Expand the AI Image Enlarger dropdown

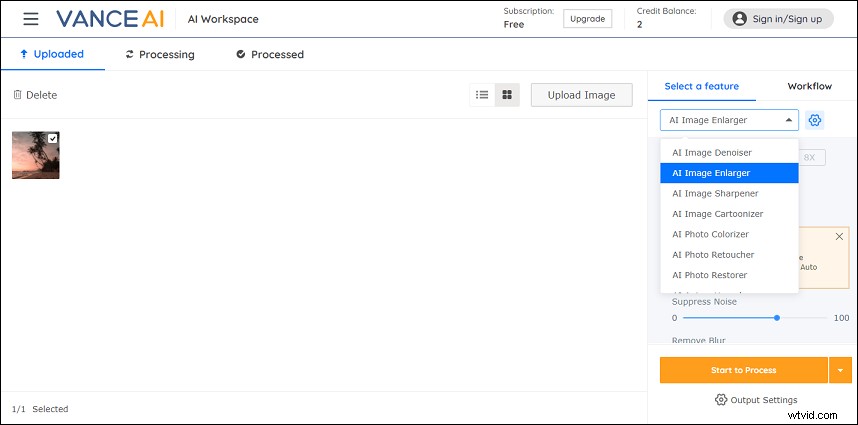(x=729, y=120)
